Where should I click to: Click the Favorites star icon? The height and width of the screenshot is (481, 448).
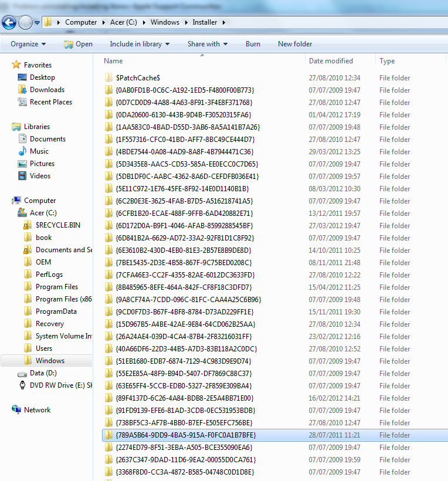pyautogui.click(x=16, y=65)
